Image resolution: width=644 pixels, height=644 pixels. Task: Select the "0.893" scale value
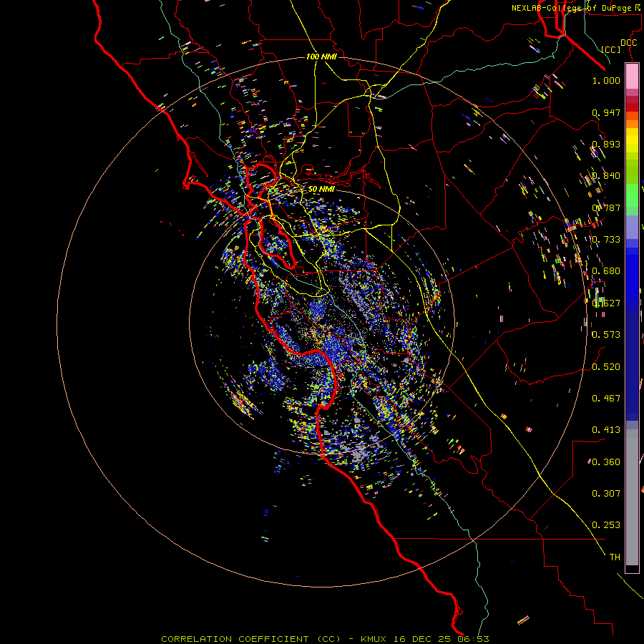[606, 144]
